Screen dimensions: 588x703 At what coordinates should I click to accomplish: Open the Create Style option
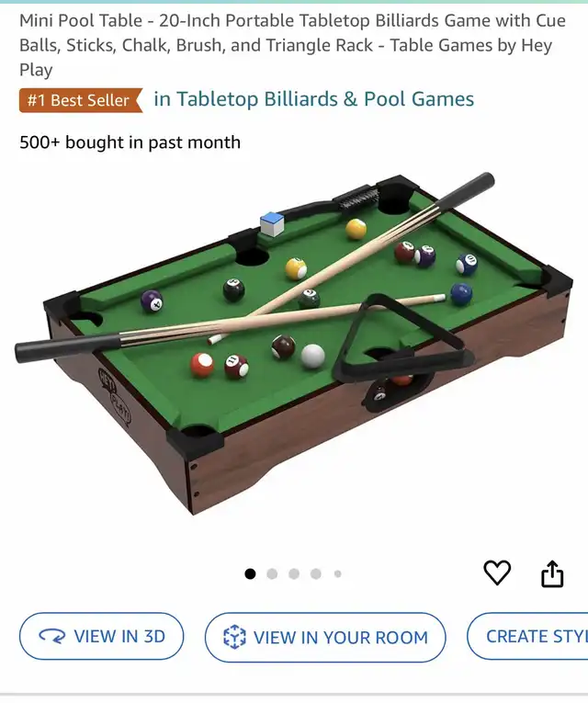pos(527,636)
